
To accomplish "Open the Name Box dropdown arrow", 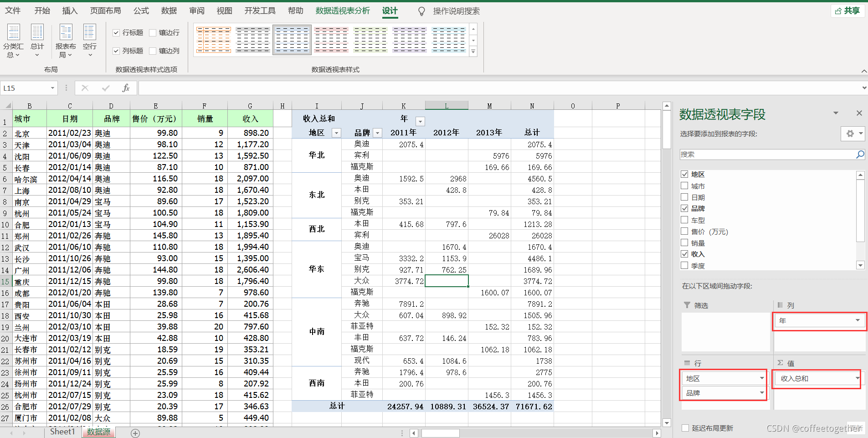I will (x=52, y=88).
